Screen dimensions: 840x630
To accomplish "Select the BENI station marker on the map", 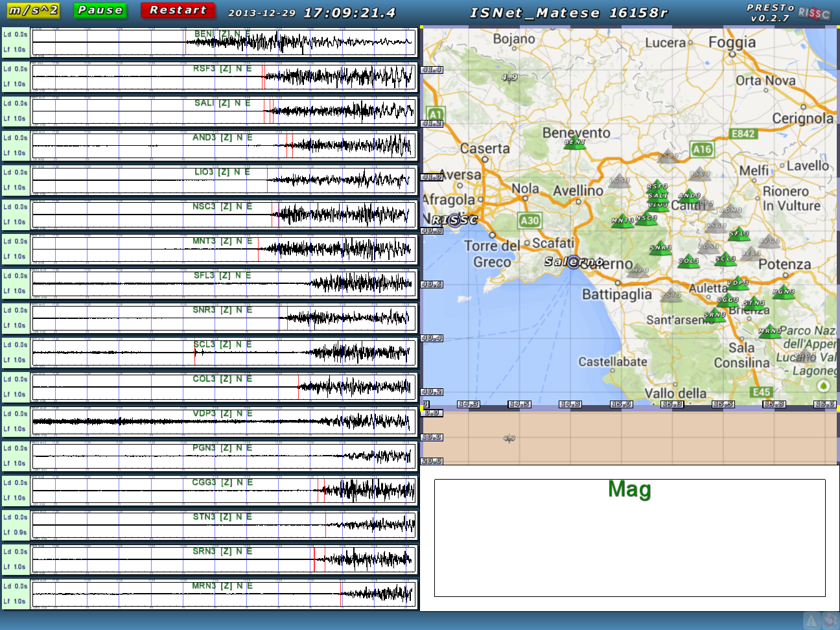I will pyautogui.click(x=574, y=143).
